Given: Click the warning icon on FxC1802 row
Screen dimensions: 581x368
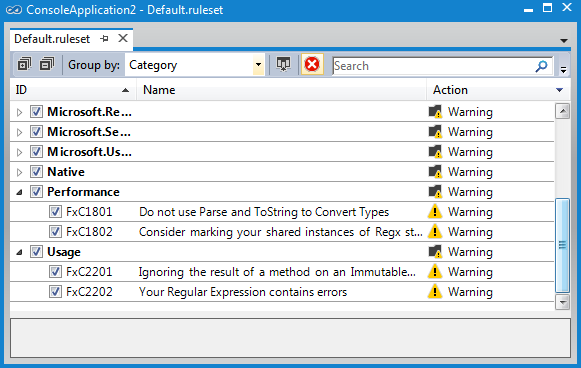Looking at the screenshot, I should pos(435,232).
